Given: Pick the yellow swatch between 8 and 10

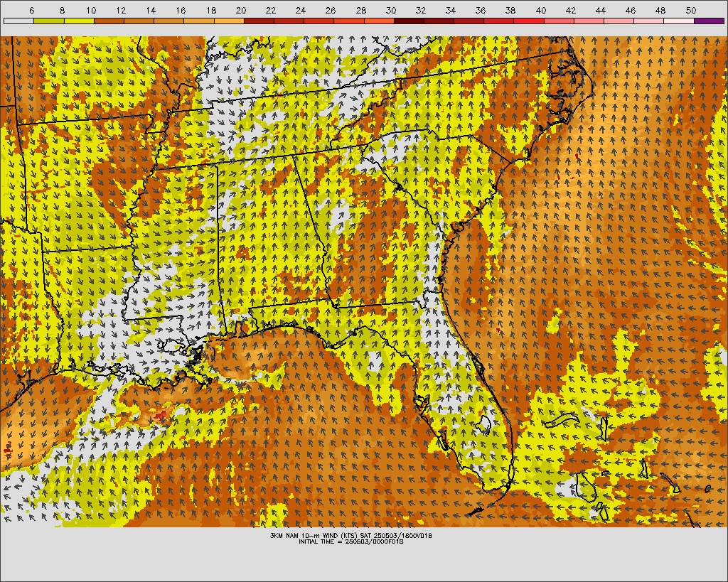Looking at the screenshot, I should (x=79, y=21).
